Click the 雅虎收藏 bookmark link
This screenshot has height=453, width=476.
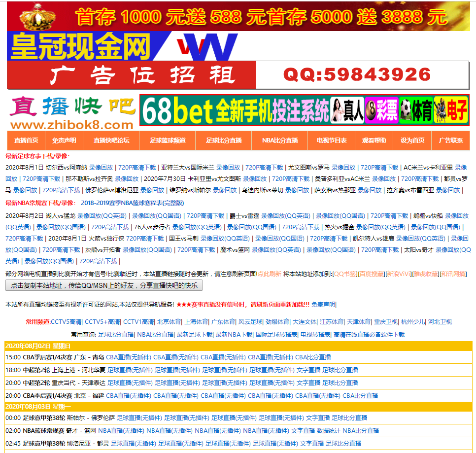point(426,274)
